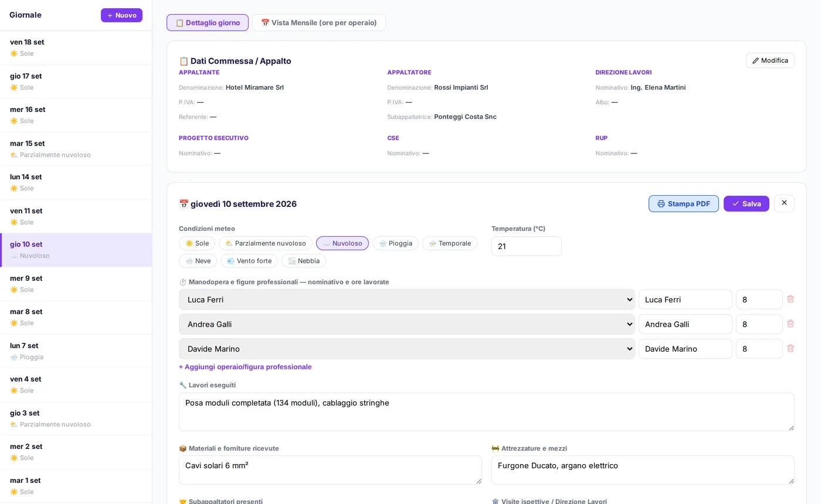The height and width of the screenshot is (504, 821).
Task: Open the mar 1 set entry
Action: coord(76,486)
